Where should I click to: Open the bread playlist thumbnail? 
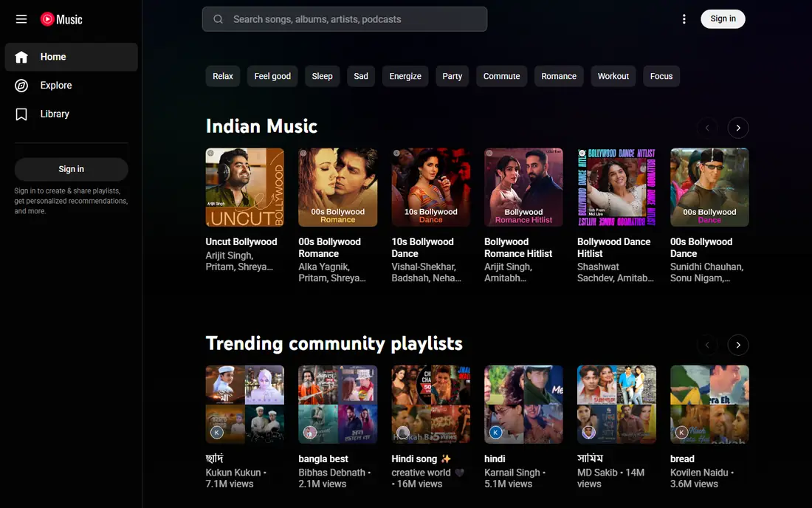tap(709, 405)
